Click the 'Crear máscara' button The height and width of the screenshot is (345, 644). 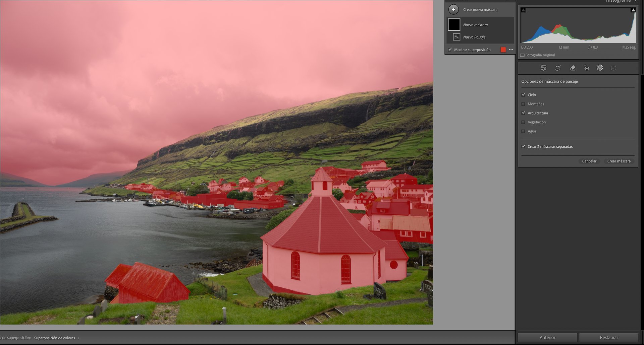[x=619, y=161]
